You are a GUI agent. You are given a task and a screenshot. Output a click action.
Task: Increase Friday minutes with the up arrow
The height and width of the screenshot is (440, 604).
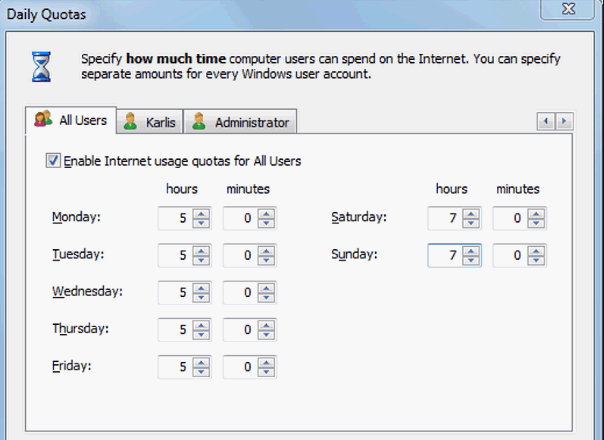coord(267,363)
